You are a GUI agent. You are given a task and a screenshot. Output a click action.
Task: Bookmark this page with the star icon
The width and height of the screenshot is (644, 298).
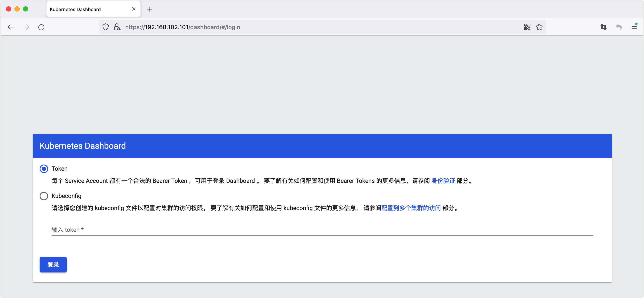(539, 27)
